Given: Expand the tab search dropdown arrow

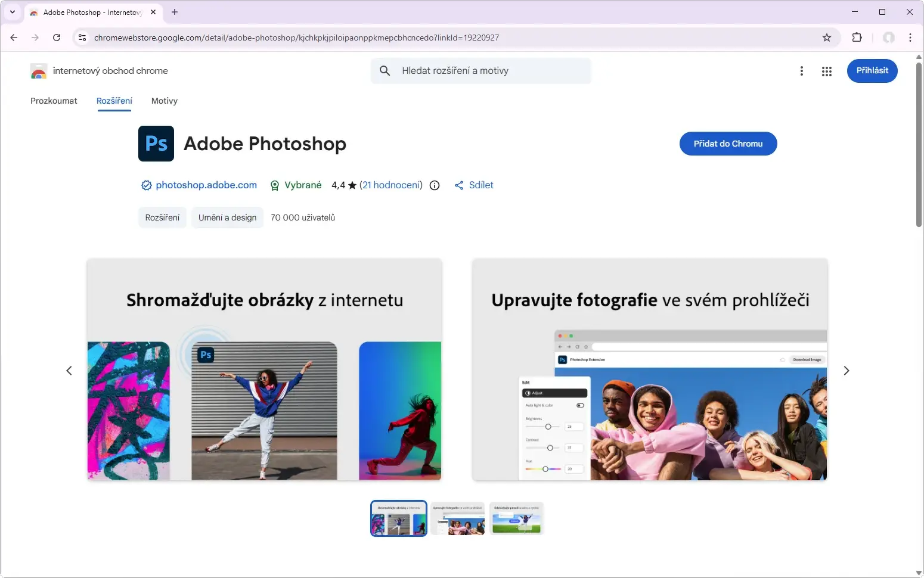Looking at the screenshot, I should pos(12,12).
